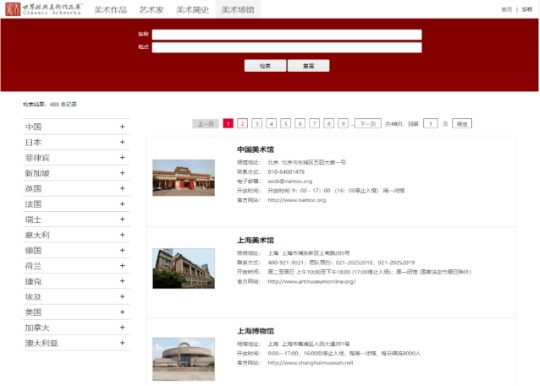Viewport: 540px width, 386px height.
Task: Open the 美术作品 tab
Action: 111,10
